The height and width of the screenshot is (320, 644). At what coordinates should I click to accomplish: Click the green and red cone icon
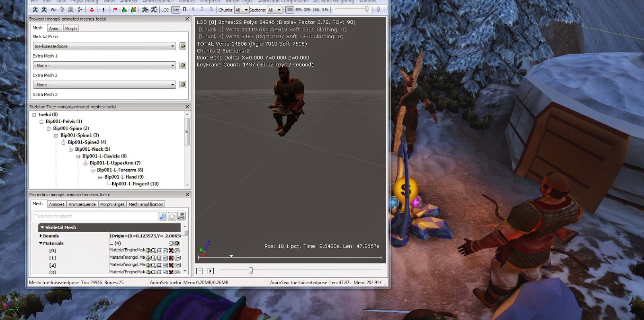(x=133, y=10)
